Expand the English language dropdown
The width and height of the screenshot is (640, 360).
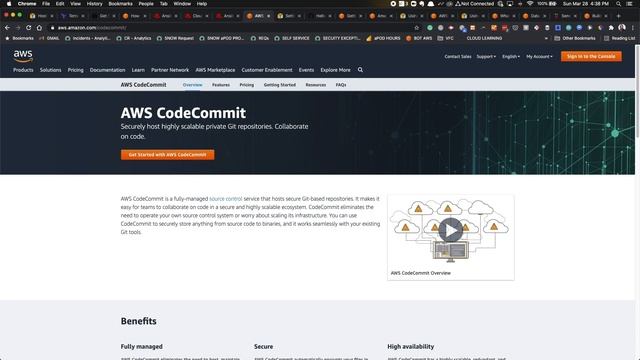[x=511, y=57]
